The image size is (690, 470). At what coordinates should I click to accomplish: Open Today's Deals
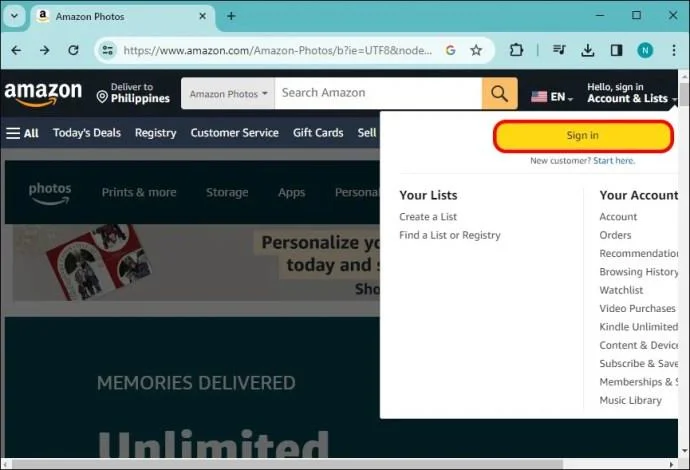coord(87,133)
